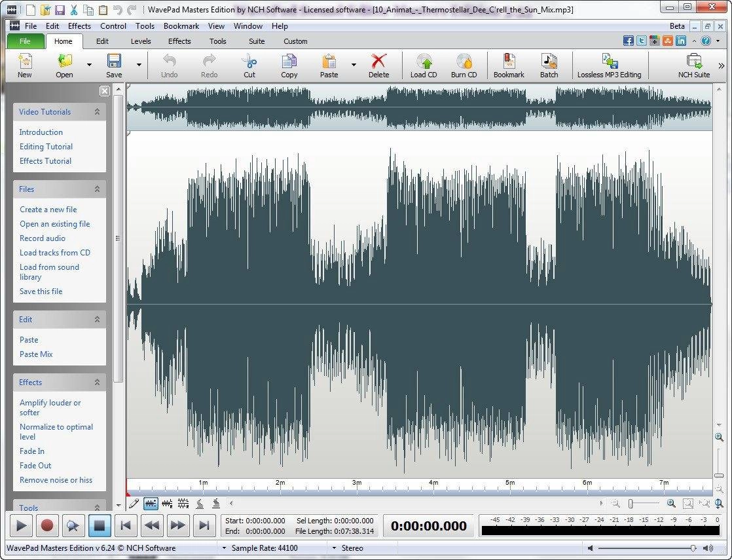Image resolution: width=732 pixels, height=560 pixels.
Task: Click Normalize to optimal level link
Action: coord(56,432)
